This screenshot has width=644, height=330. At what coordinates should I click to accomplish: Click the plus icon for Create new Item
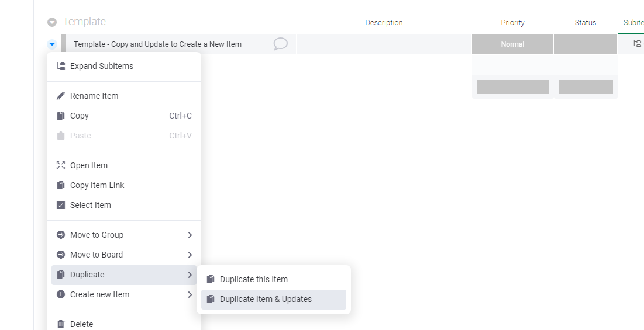pyautogui.click(x=61, y=294)
